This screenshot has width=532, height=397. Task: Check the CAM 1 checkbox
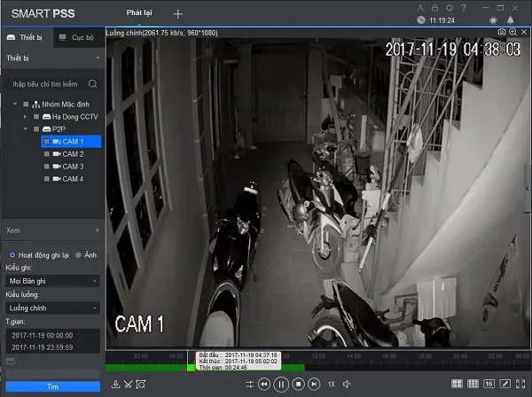[x=47, y=142]
